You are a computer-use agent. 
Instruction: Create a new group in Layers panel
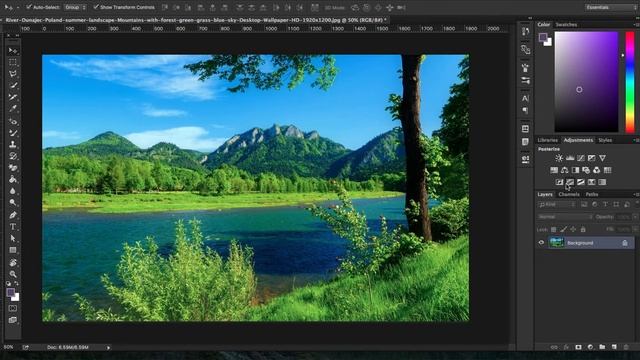coord(602,347)
